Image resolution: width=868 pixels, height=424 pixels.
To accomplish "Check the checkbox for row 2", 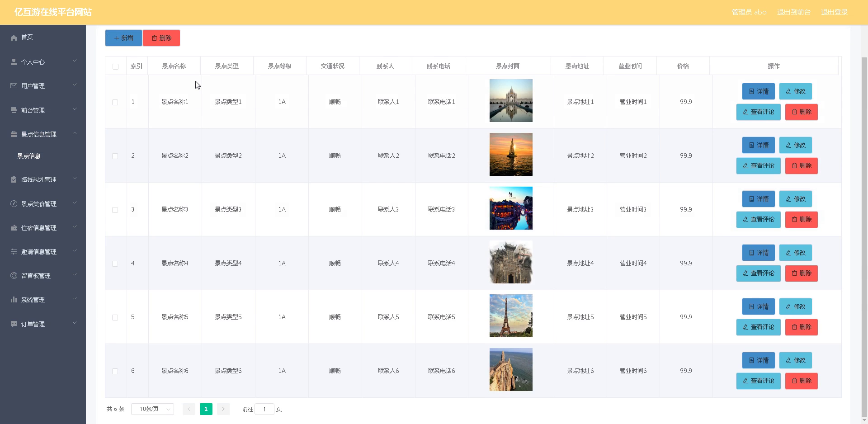I will (x=115, y=156).
